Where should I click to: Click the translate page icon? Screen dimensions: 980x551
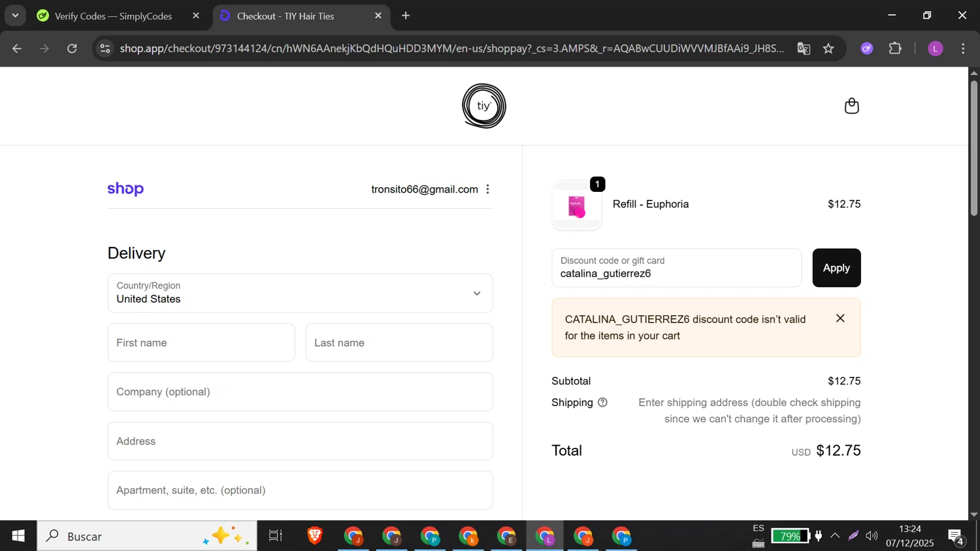pos(804,48)
